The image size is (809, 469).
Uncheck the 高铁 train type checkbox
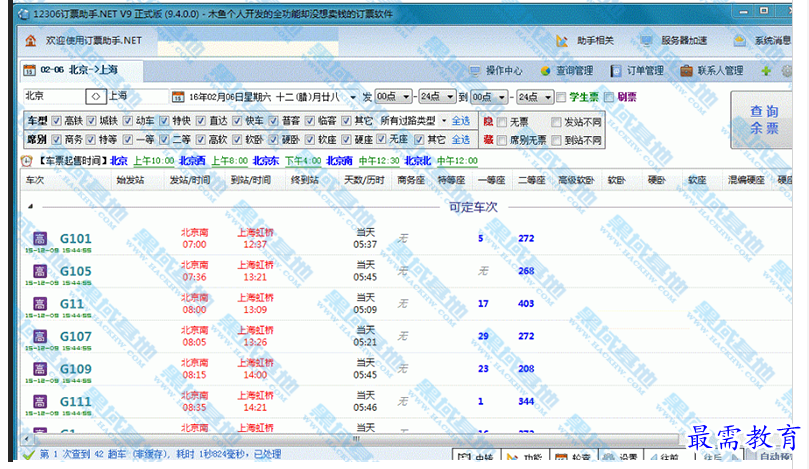click(57, 121)
